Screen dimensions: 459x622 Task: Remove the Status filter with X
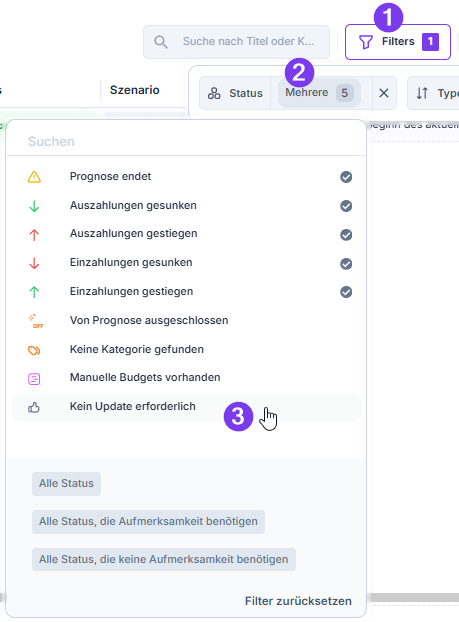click(x=384, y=93)
